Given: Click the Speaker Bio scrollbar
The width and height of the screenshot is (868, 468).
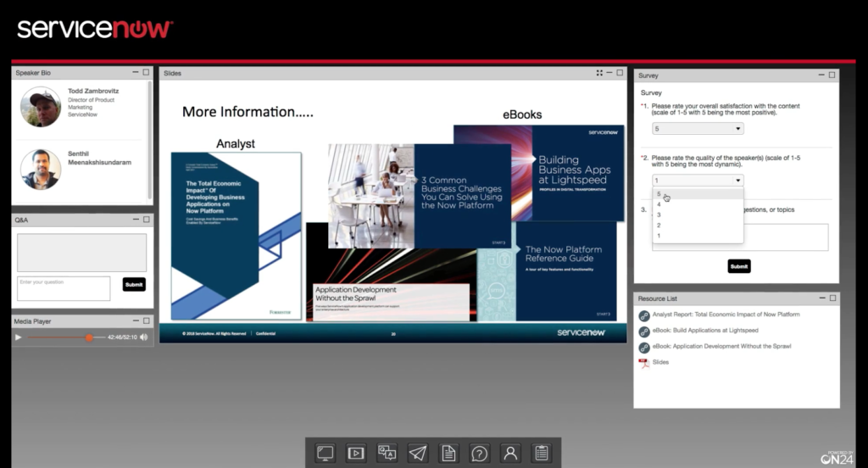Looking at the screenshot, I should tap(149, 142).
